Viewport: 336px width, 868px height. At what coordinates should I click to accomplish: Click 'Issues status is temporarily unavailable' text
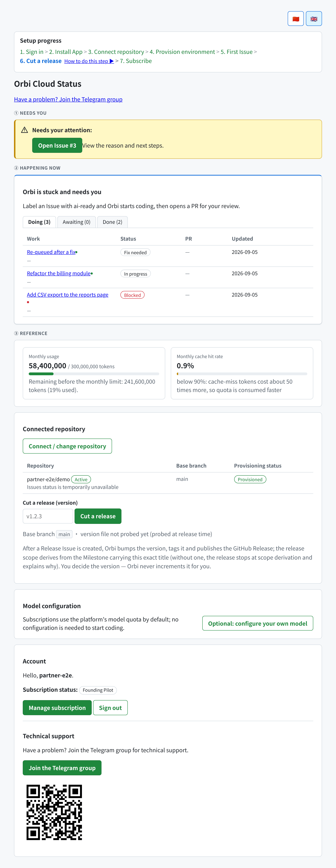point(72,487)
